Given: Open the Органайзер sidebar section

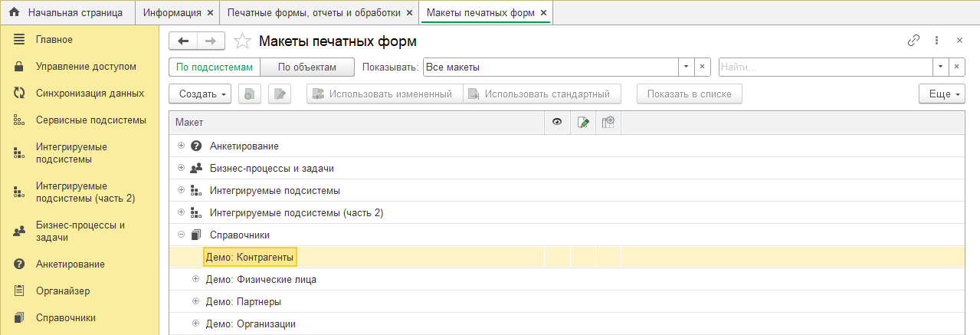Looking at the screenshot, I should pyautogui.click(x=63, y=291).
